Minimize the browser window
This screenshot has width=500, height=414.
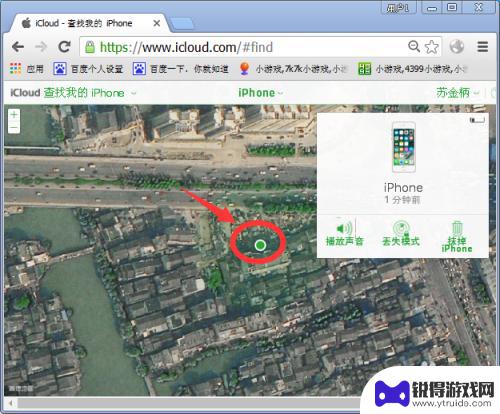[432, 7]
